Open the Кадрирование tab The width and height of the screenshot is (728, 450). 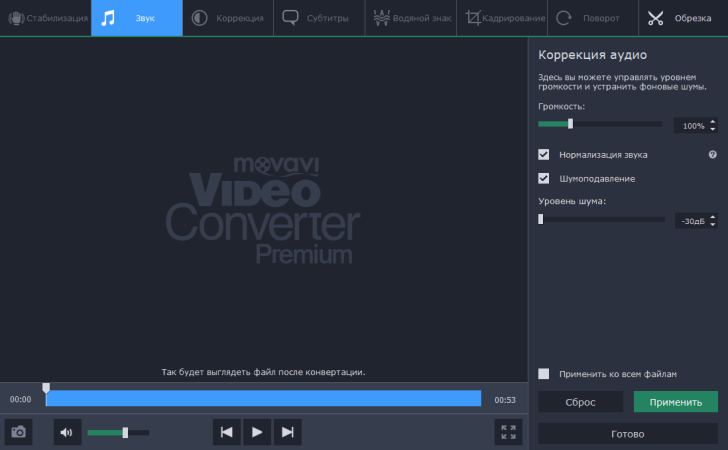tap(502, 18)
